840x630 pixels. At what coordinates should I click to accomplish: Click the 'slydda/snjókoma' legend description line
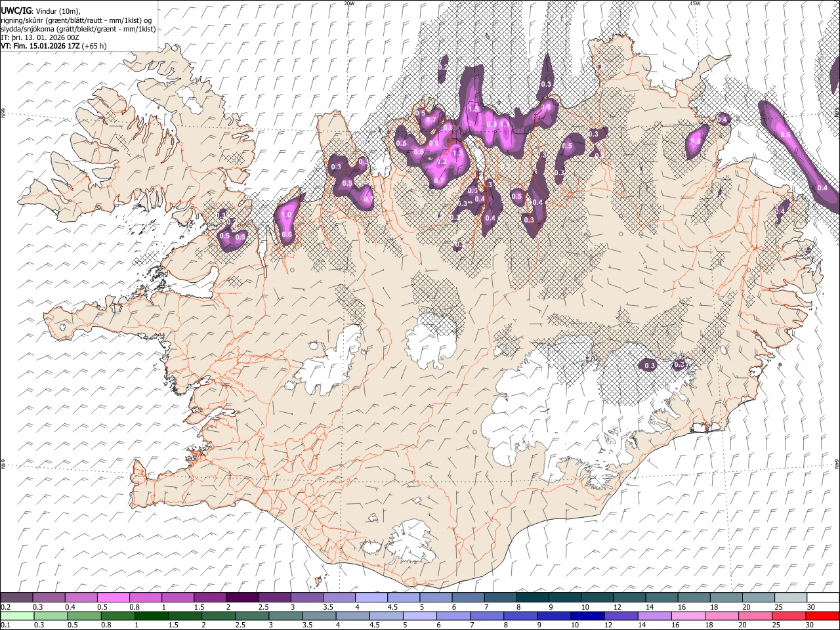coord(79,29)
